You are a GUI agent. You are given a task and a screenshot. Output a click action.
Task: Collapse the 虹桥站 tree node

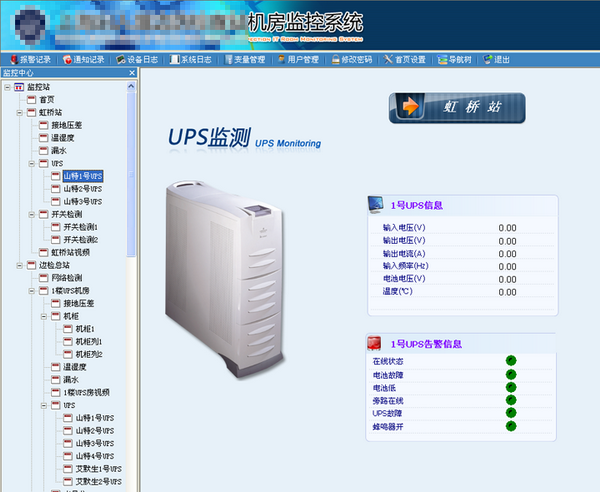[x=19, y=113]
